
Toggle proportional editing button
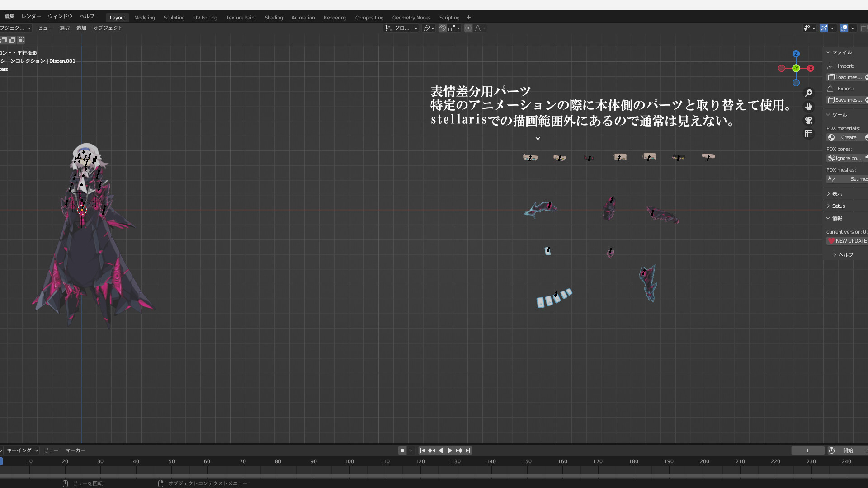468,28
